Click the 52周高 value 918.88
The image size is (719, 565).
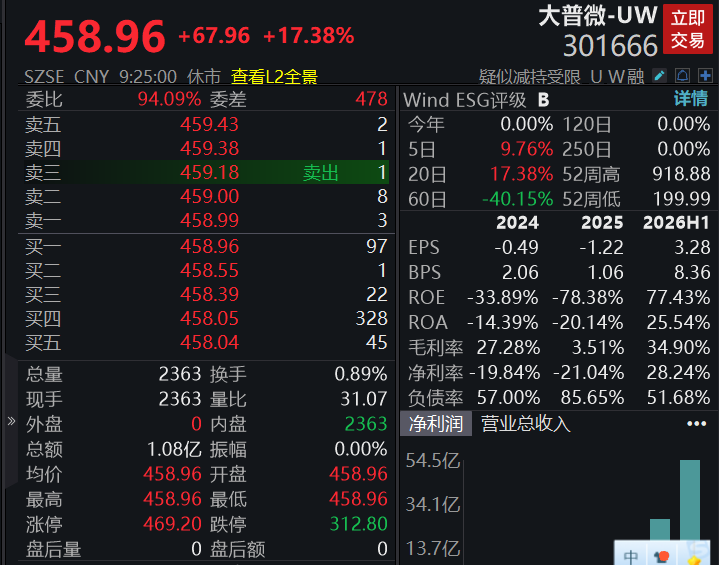coord(681,174)
